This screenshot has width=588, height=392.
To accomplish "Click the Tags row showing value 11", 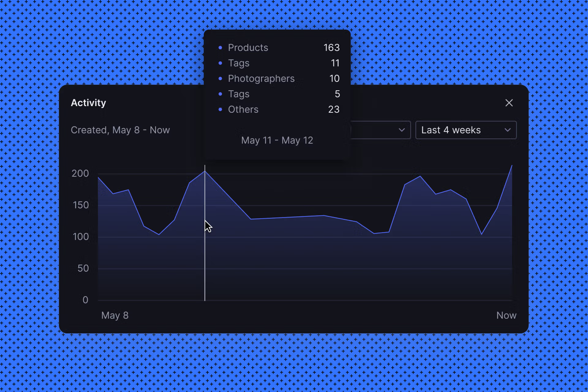I will 239,63.
